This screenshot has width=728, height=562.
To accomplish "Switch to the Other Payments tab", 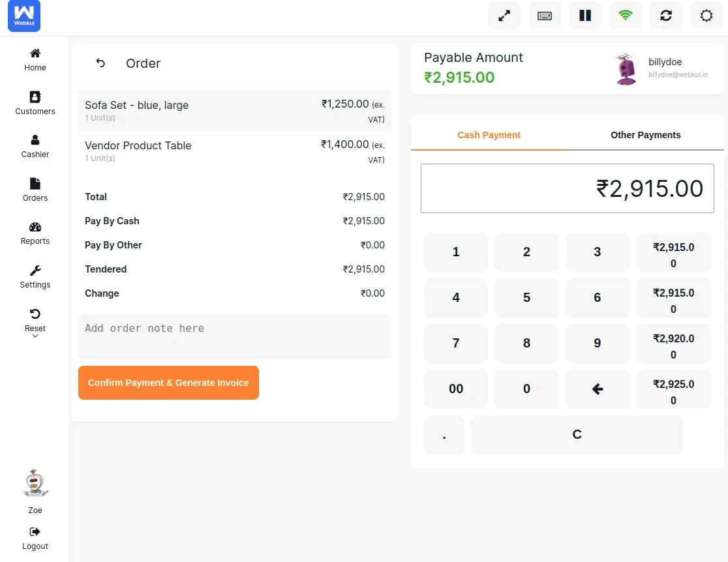I will pos(645,135).
